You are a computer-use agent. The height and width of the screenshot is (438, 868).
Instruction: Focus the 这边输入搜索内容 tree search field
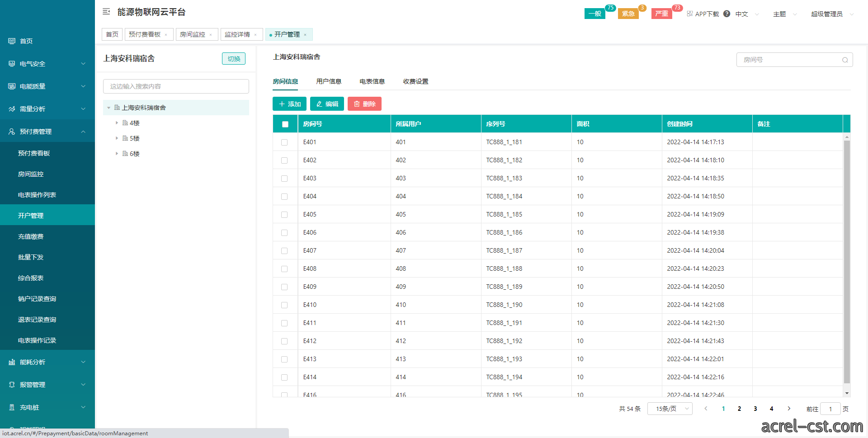click(x=176, y=86)
